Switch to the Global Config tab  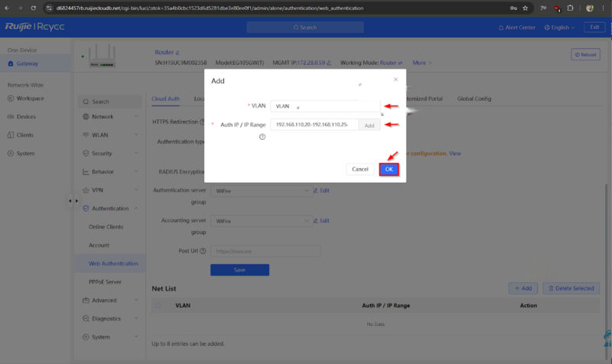pyautogui.click(x=474, y=99)
